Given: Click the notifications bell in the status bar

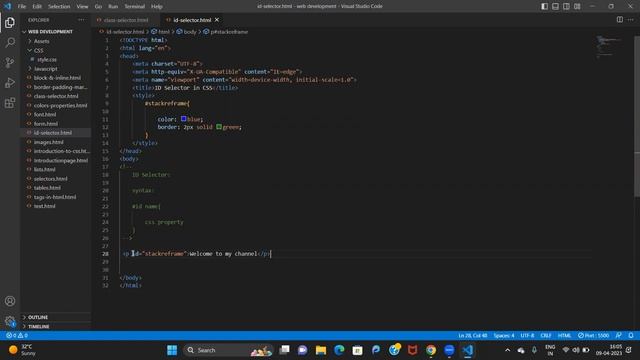Looking at the screenshot, I should point(631,336).
